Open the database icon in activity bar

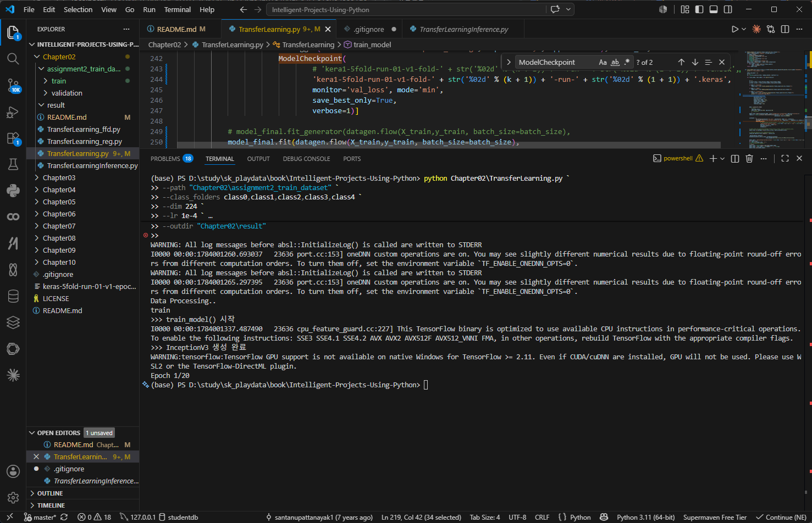13,296
